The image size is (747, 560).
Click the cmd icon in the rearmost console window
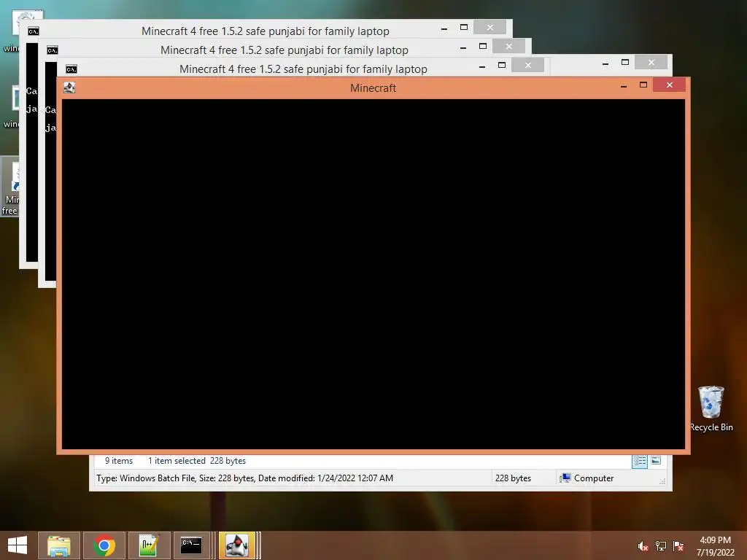[x=34, y=31]
